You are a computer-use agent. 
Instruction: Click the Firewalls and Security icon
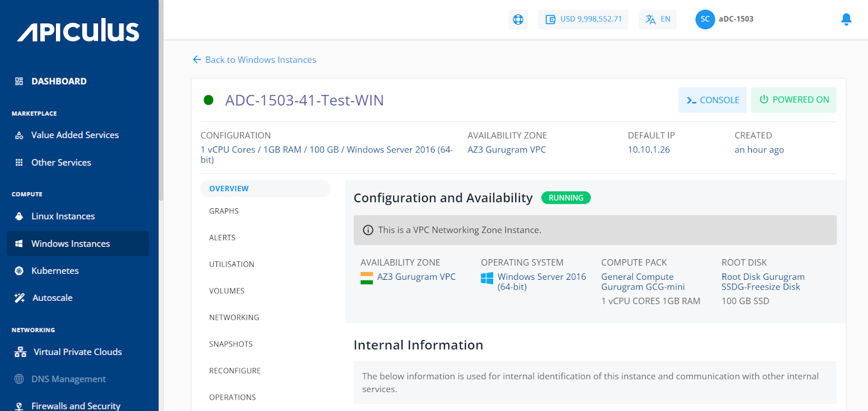19,406
